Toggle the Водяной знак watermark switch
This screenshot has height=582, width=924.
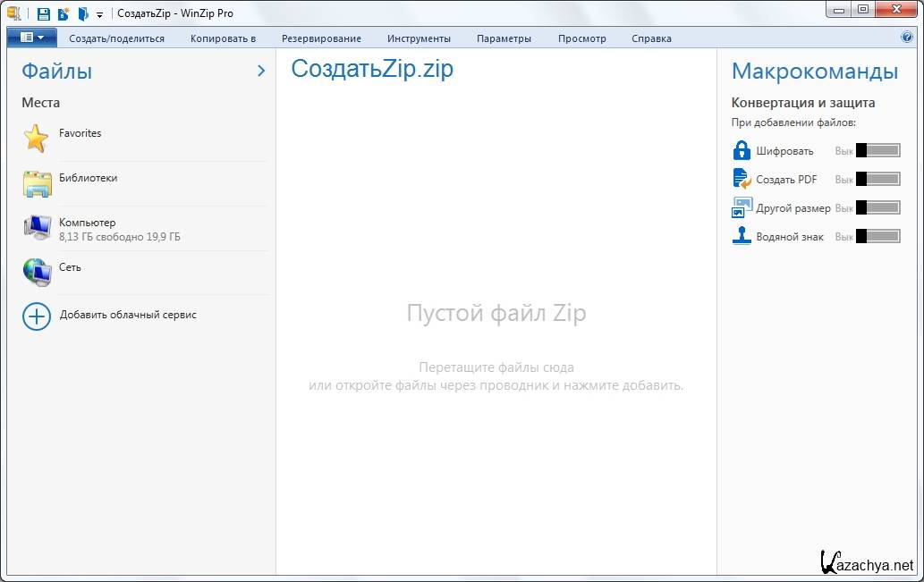point(877,236)
